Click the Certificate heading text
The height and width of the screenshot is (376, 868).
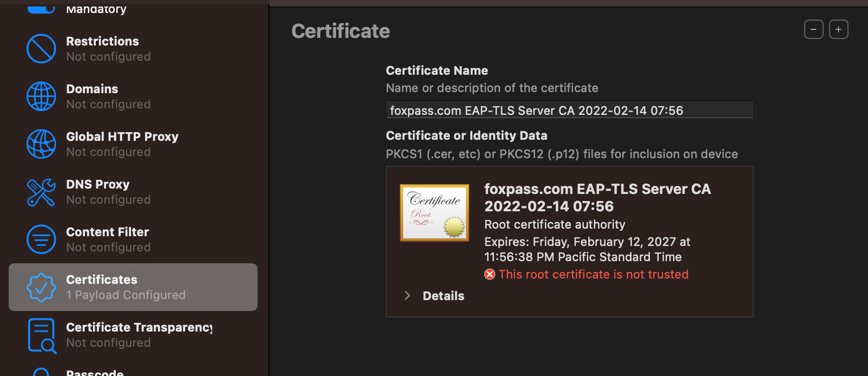340,31
